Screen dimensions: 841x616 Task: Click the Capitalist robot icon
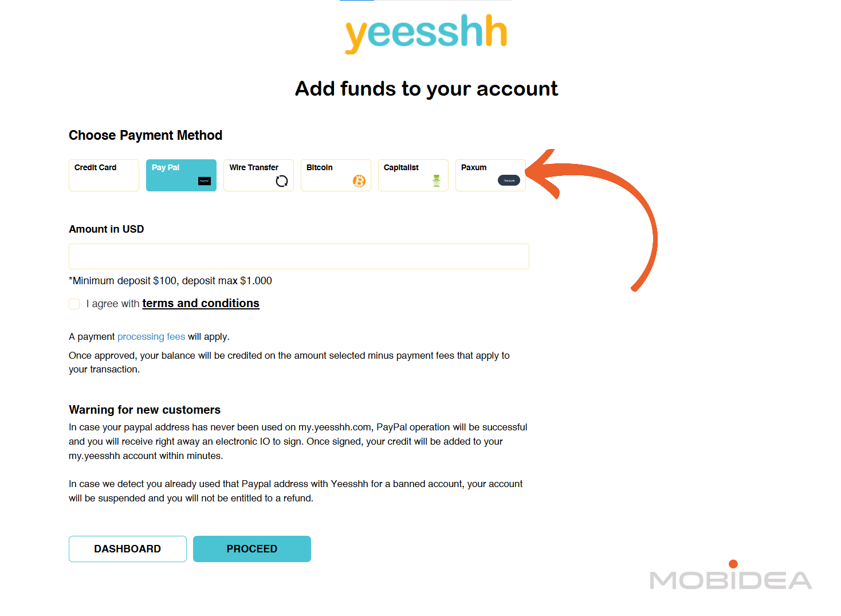tap(437, 181)
